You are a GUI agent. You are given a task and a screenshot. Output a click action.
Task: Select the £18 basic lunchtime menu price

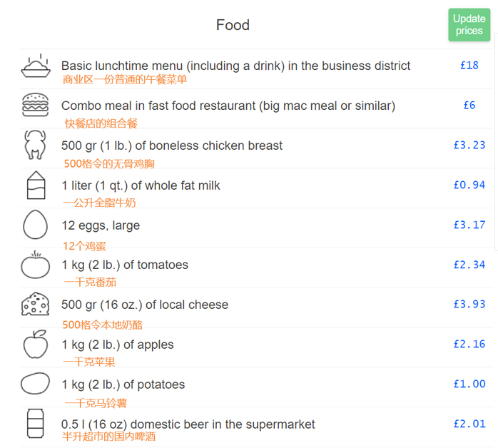click(469, 65)
